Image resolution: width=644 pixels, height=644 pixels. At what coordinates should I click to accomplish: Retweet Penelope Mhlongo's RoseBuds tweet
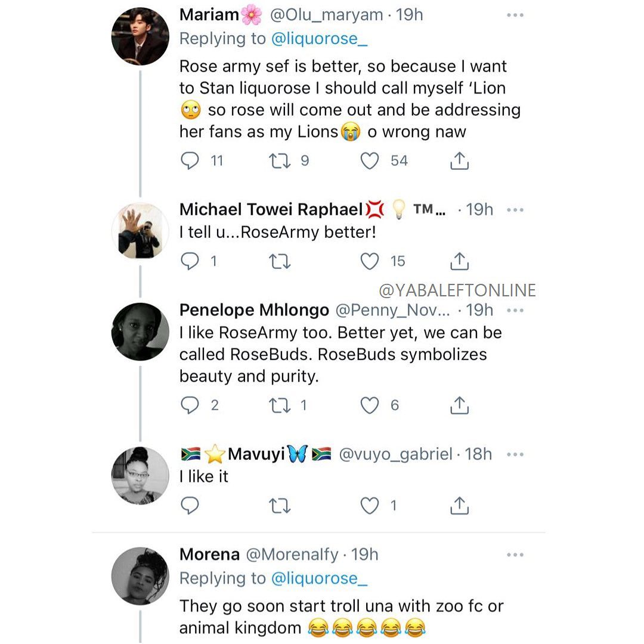pyautogui.click(x=278, y=405)
